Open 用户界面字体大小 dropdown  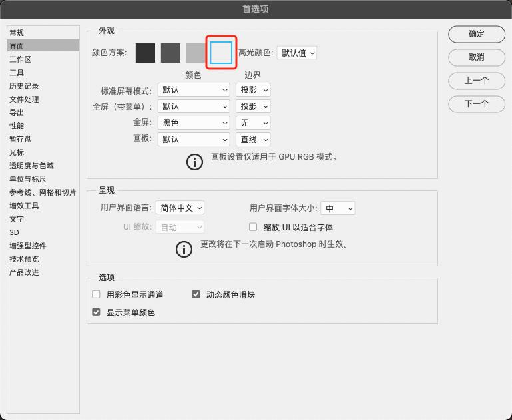(x=338, y=208)
